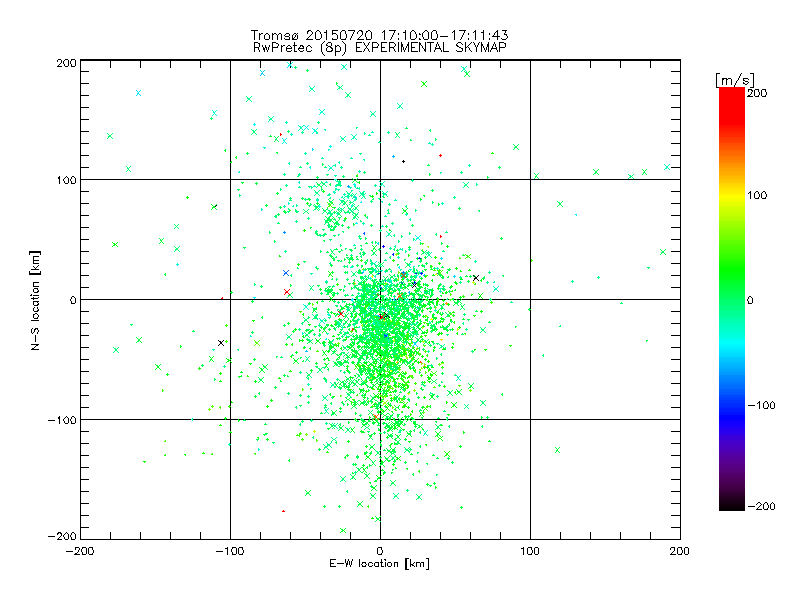
Task: Click the x-axis '−200' tick label
Action: (80, 551)
